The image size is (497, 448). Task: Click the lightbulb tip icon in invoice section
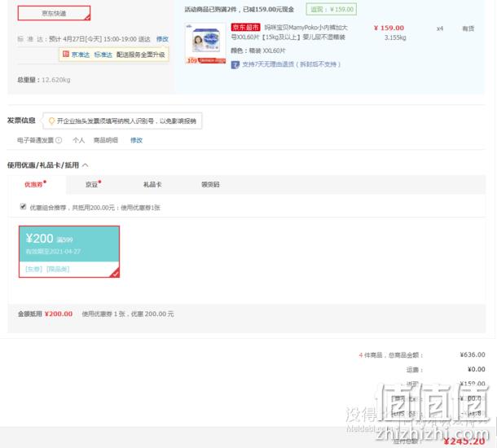[51, 121]
